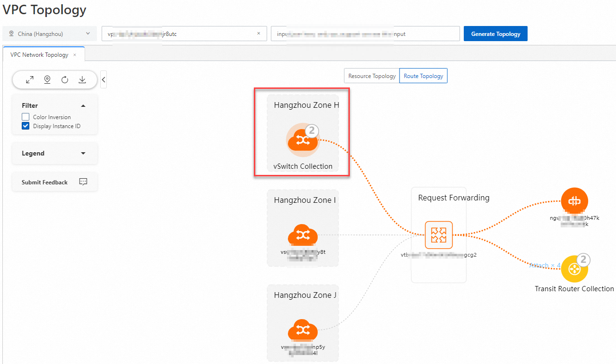This screenshot has width=616, height=364.
Task: Download the topology image via download icon
Action: pos(82,79)
